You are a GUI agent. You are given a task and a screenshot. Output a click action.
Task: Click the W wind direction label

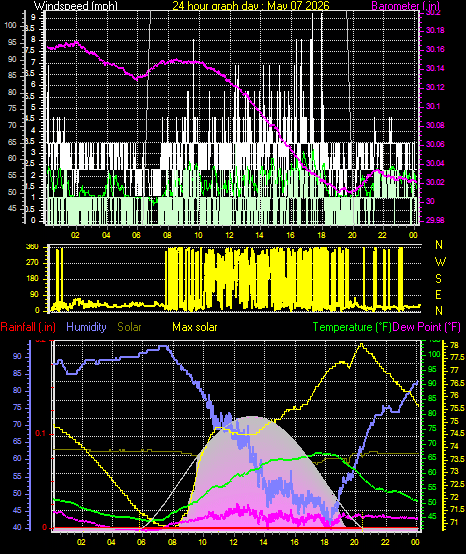pyautogui.click(x=440, y=262)
